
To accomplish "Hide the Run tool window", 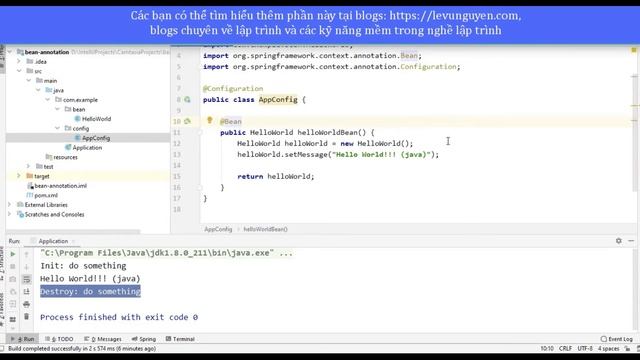I will click(631, 241).
